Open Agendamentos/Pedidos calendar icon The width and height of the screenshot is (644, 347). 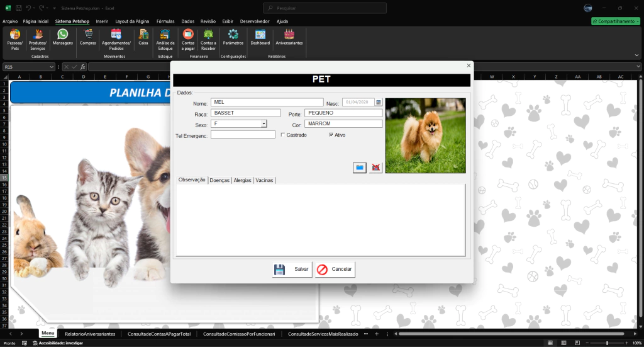tap(116, 35)
